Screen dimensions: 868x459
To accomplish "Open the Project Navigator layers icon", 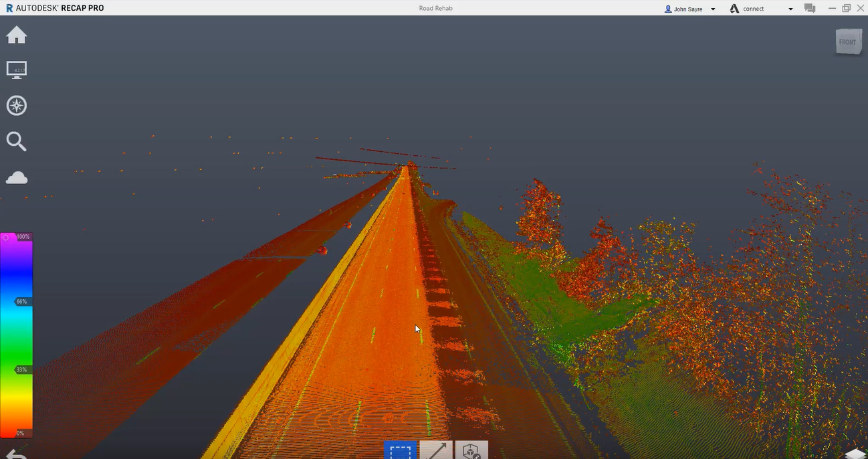I will (854, 454).
